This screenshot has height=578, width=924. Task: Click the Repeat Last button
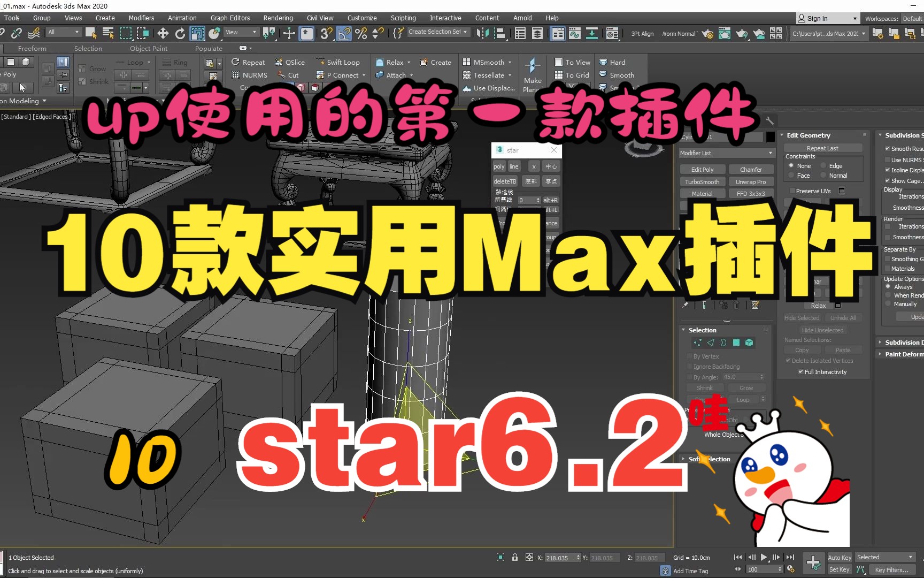point(822,148)
